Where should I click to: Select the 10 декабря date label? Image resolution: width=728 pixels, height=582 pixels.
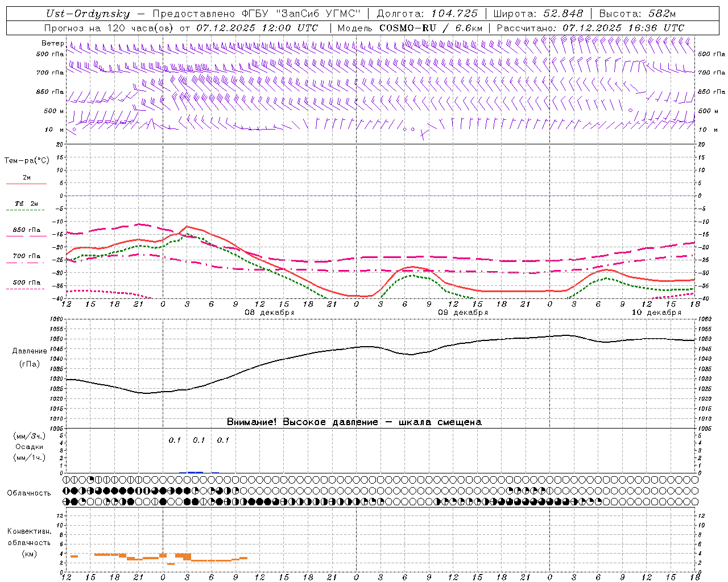656,313
